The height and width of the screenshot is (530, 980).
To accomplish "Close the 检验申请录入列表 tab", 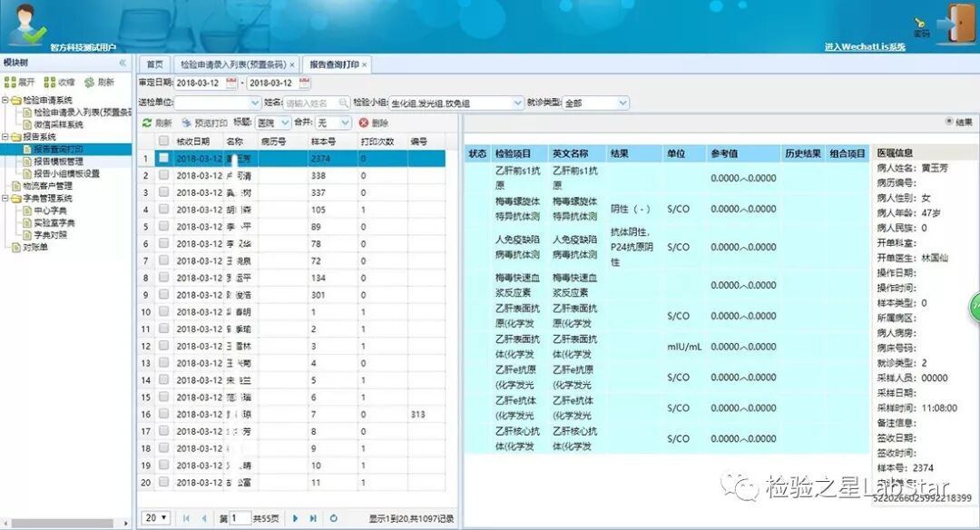I will click(x=292, y=64).
